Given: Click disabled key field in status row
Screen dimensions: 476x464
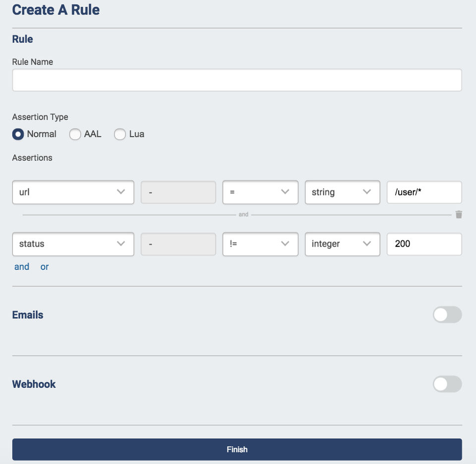Looking at the screenshot, I should (178, 244).
